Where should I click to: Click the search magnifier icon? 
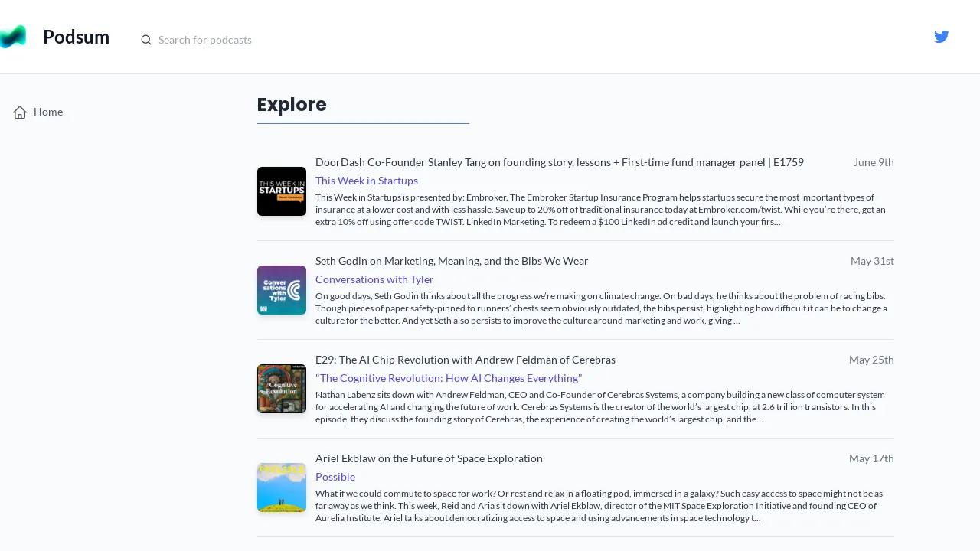click(146, 40)
